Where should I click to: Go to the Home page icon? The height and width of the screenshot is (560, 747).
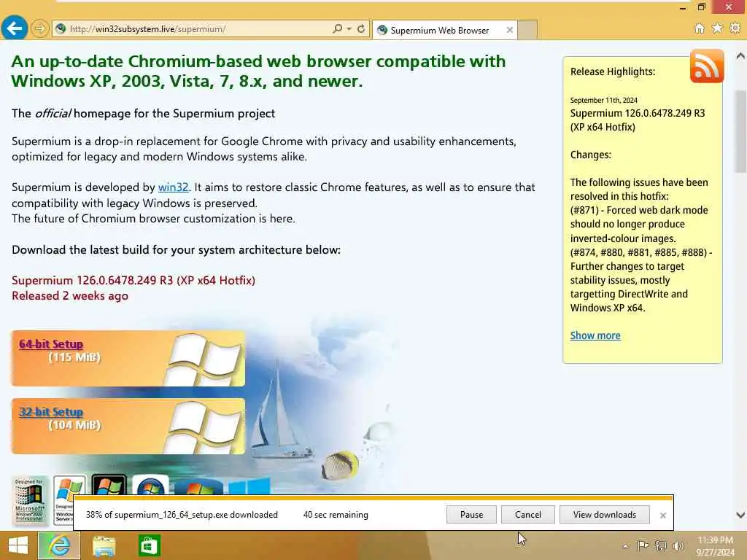[x=699, y=28]
